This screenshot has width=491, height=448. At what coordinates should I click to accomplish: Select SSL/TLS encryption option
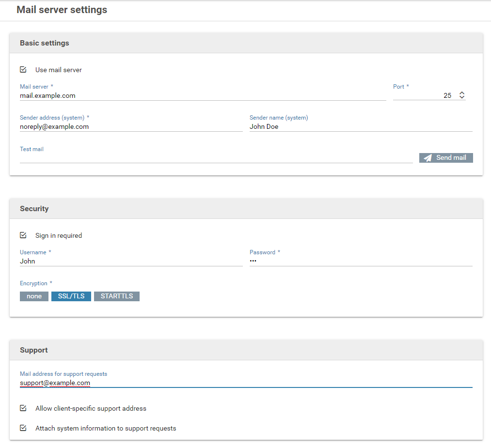[x=71, y=296]
